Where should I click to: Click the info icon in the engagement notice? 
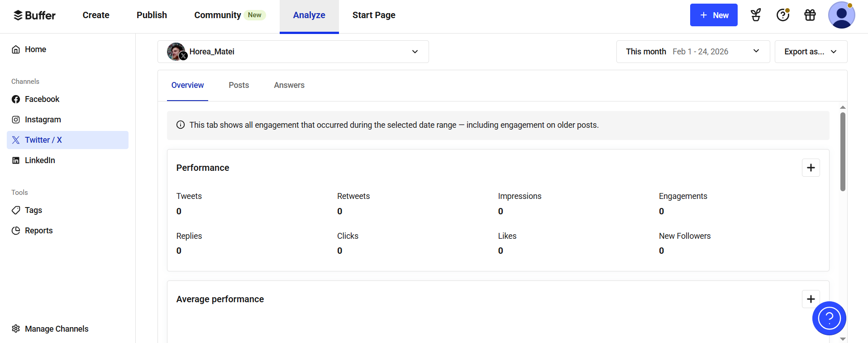181,125
